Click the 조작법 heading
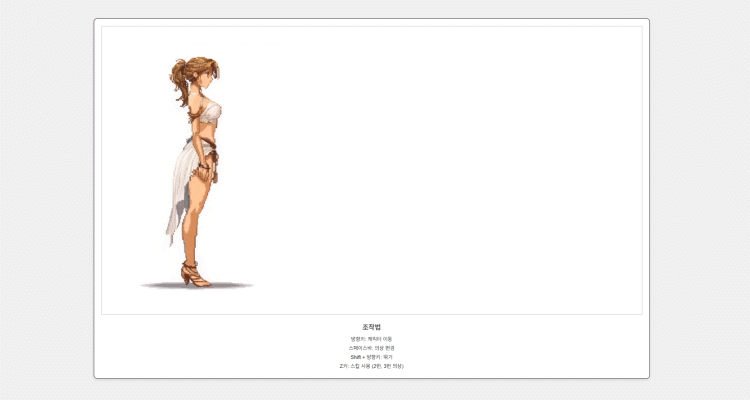Image resolution: width=750 pixels, height=400 pixels. click(372, 327)
